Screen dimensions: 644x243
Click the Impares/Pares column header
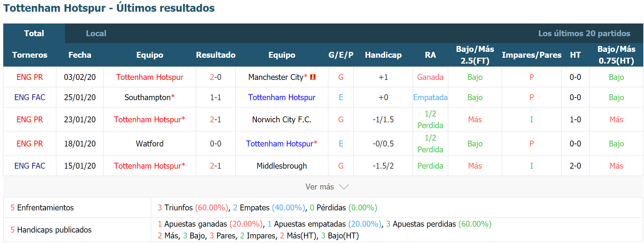point(532,55)
